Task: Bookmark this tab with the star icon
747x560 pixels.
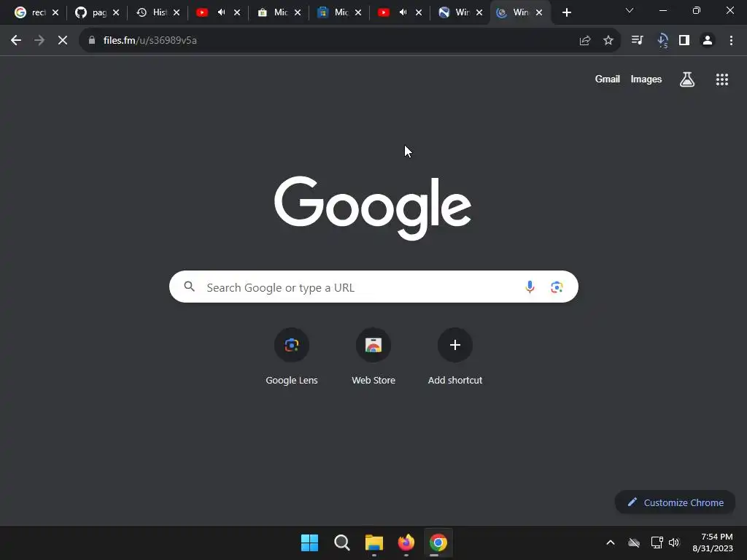Action: [608, 41]
